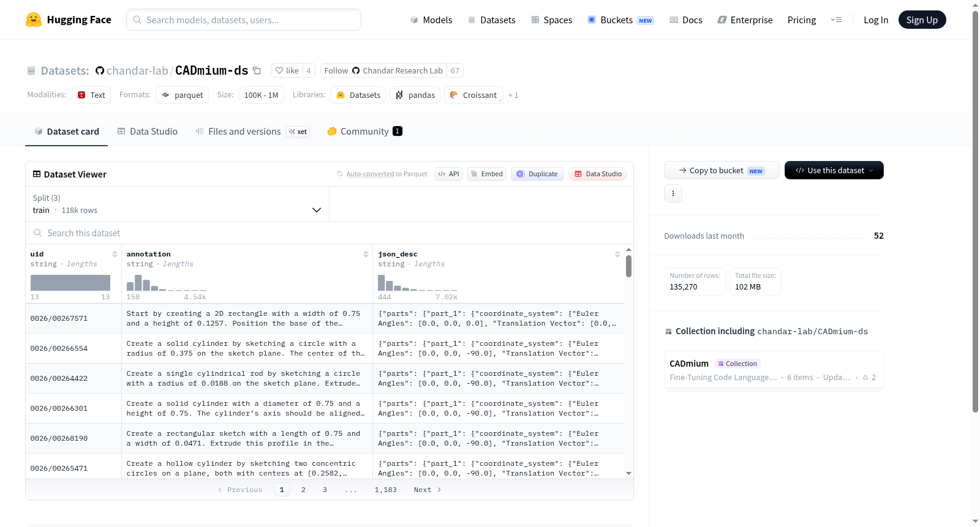Open the API button in Dataset Viewer
The height and width of the screenshot is (527, 980).
coord(448,174)
